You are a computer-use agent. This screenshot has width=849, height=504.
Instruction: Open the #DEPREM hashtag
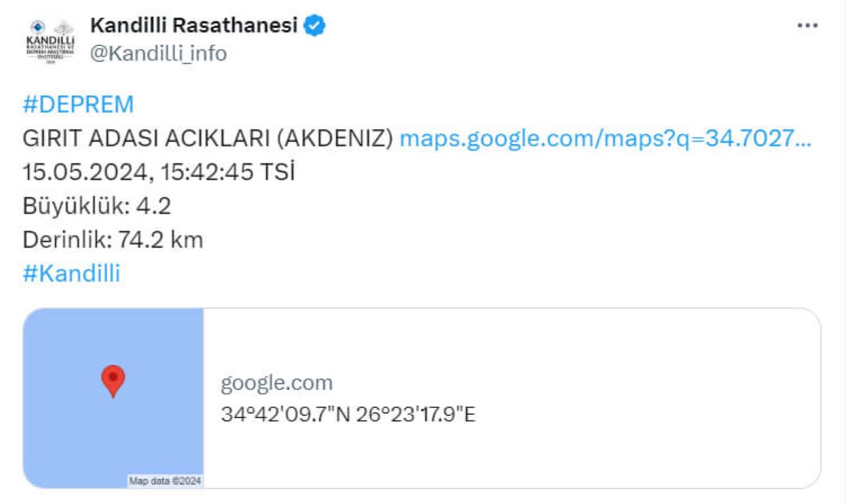(x=79, y=105)
